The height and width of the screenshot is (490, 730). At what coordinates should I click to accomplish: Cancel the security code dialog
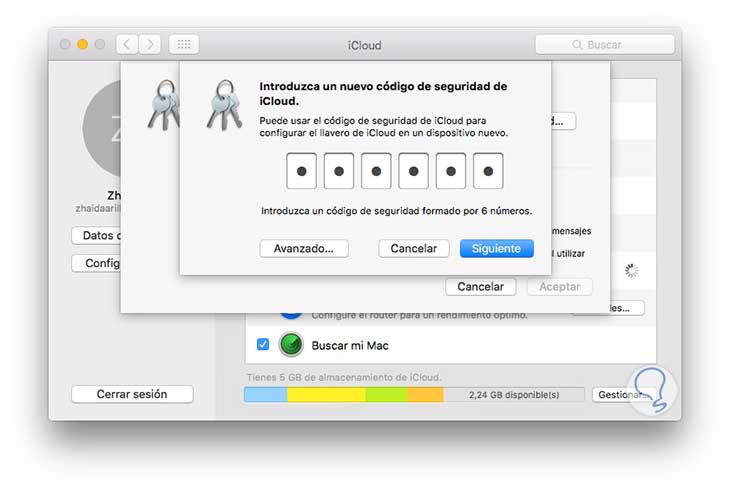pos(413,248)
